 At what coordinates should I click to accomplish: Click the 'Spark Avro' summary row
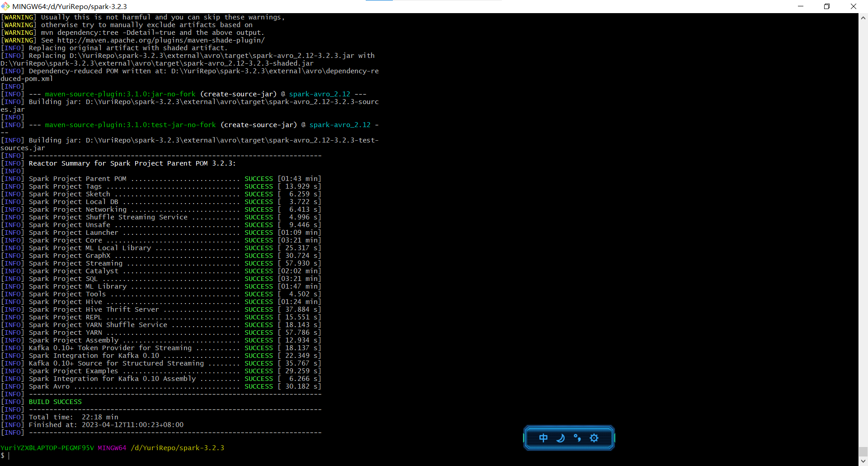(161, 386)
